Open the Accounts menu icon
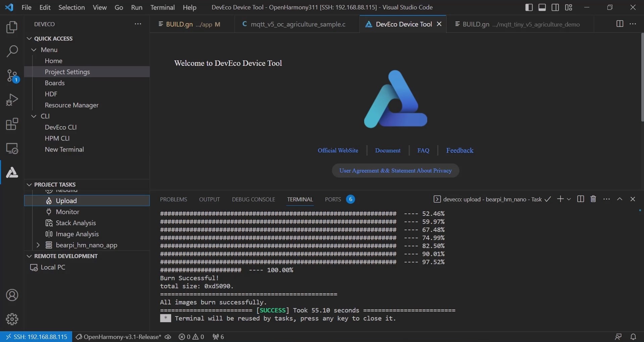644x342 pixels. click(12, 295)
